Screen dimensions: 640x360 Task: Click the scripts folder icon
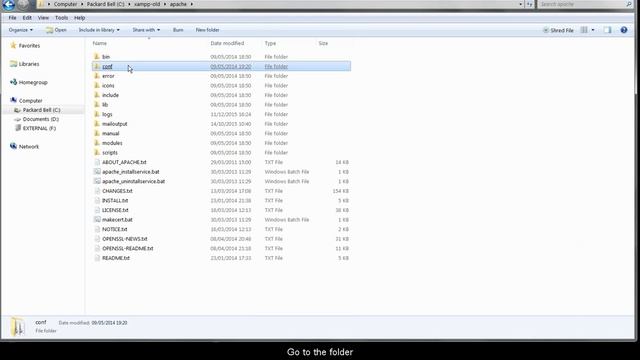point(97,153)
